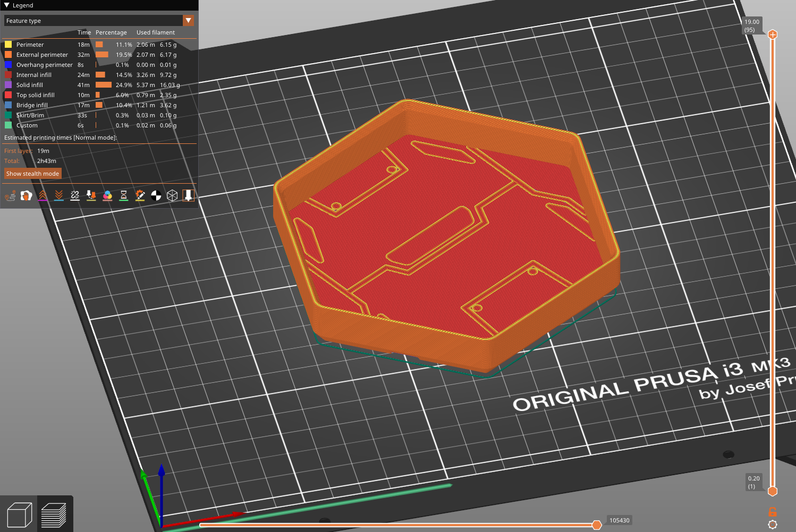Show seams on the print

pos(74,195)
